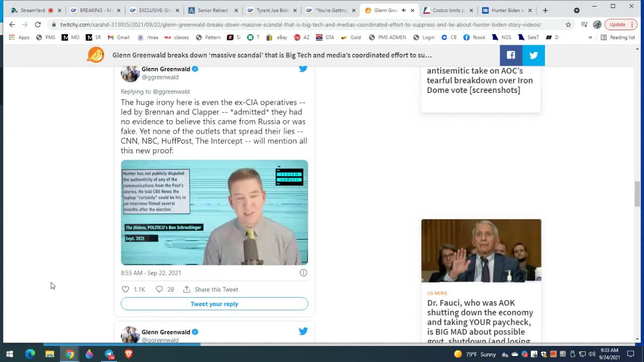The image size is (644, 362).
Task: Switch to the Senior Retired tab
Action: pos(211,10)
